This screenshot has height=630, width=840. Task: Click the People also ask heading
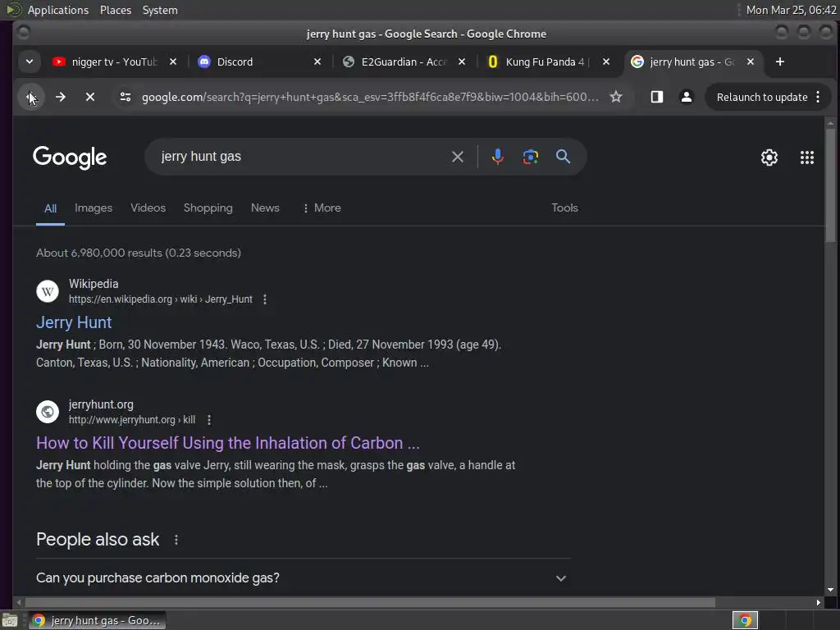point(98,540)
